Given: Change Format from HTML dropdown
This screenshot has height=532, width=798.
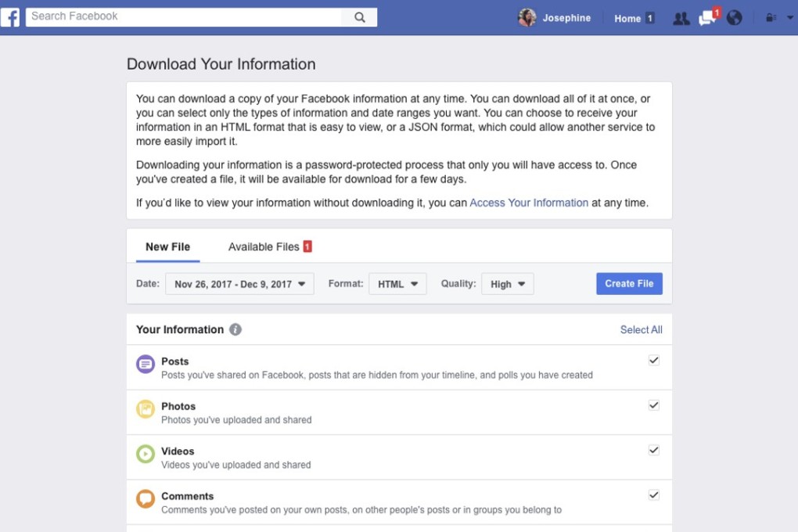Looking at the screenshot, I should click(x=397, y=284).
